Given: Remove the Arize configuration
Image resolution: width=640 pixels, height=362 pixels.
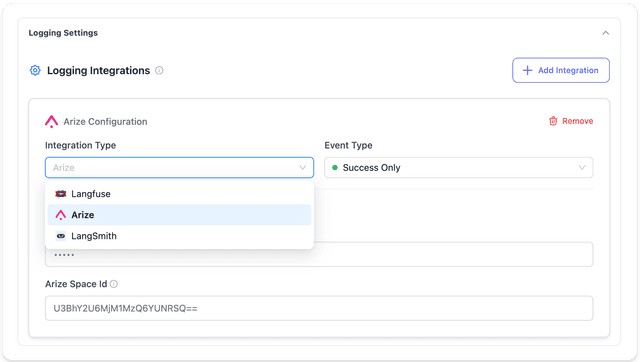Looking at the screenshot, I should click(571, 121).
